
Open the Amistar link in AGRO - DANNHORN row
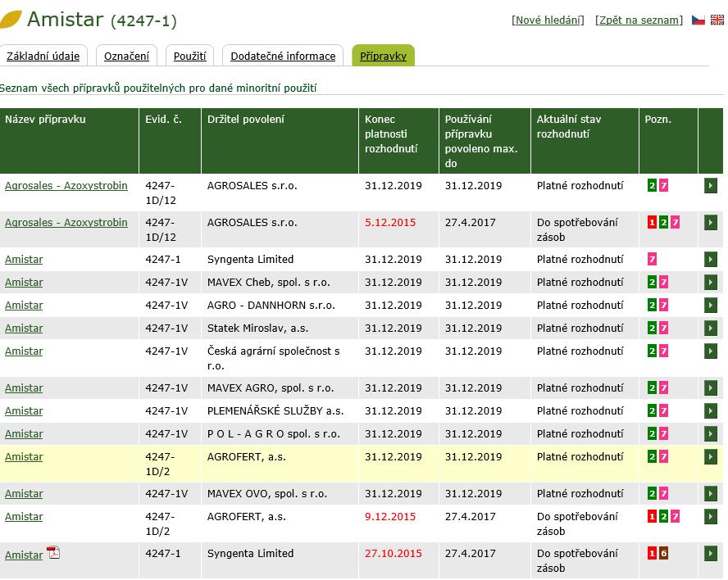pos(24,306)
